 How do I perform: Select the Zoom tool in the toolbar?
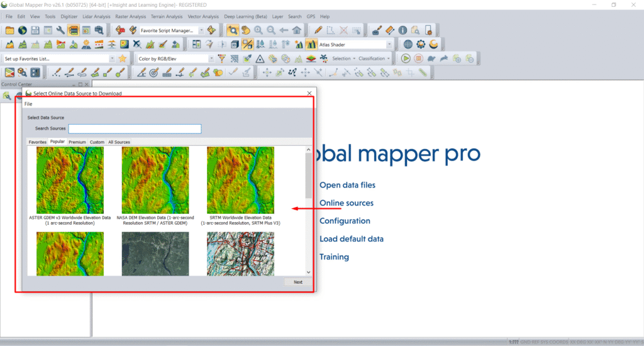click(x=233, y=30)
